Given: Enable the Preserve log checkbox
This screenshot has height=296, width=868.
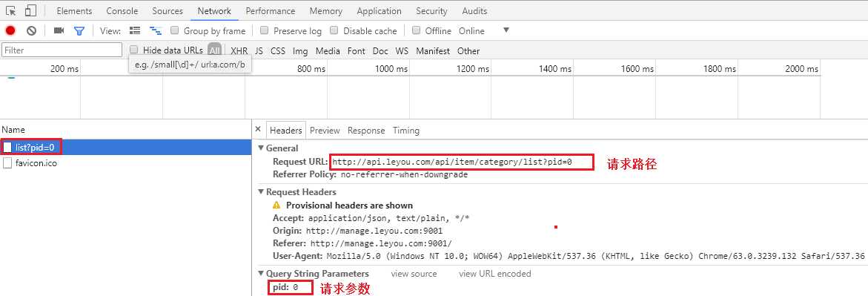Looking at the screenshot, I should pos(264,30).
